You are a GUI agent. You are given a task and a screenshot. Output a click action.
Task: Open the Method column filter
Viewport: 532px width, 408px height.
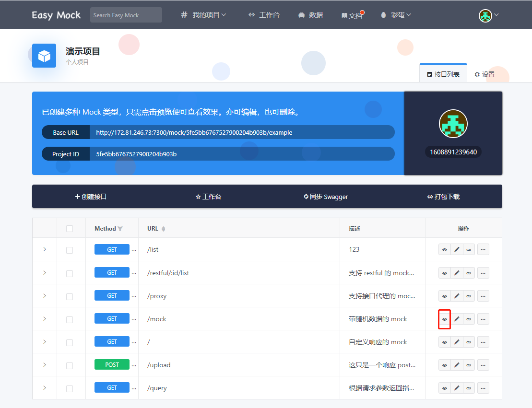click(120, 229)
